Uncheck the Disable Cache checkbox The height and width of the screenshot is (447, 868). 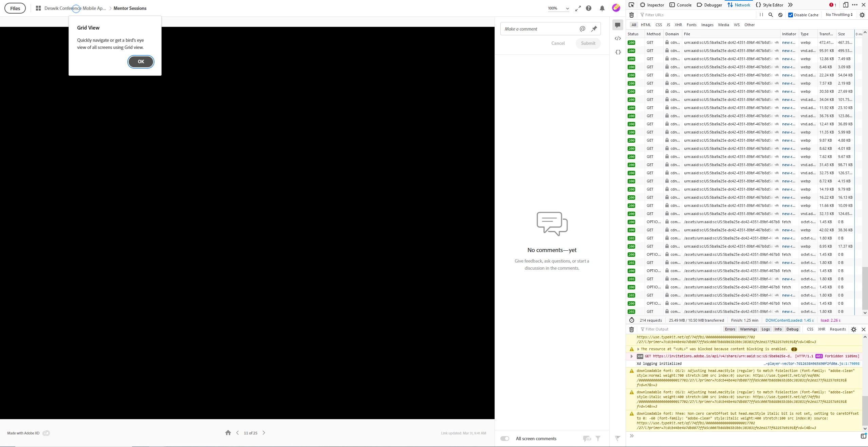(790, 15)
